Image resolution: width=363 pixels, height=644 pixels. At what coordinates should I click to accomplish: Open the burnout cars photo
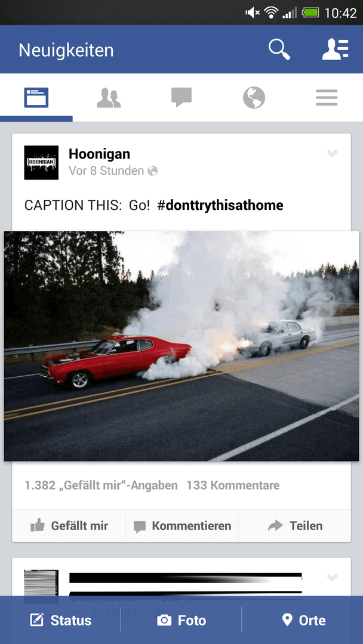181,346
